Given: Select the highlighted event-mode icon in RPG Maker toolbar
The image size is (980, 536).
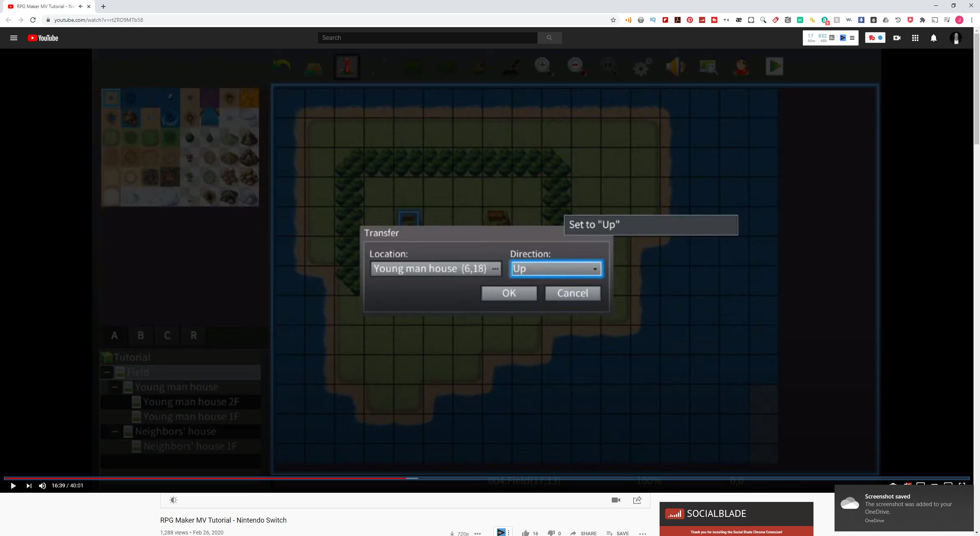Looking at the screenshot, I should (x=347, y=67).
